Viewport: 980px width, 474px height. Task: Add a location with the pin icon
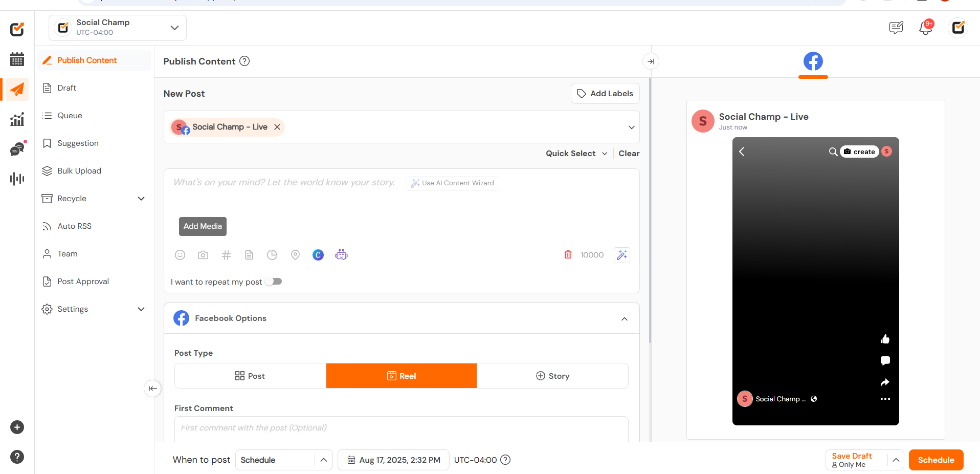[x=295, y=255]
